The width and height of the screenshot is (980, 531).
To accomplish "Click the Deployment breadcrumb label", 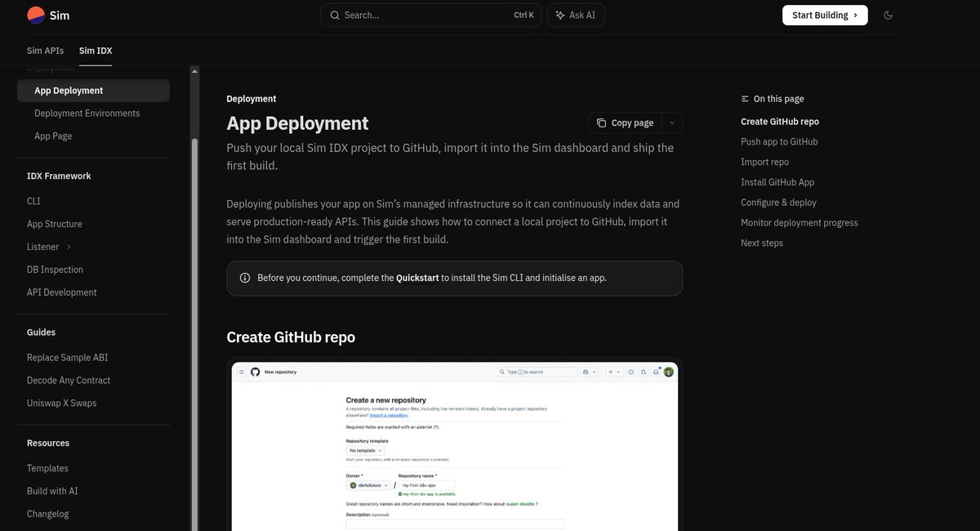I will (252, 99).
